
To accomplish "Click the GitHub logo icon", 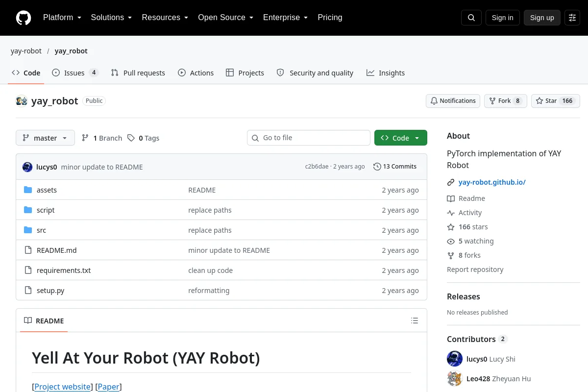I will tap(24, 18).
